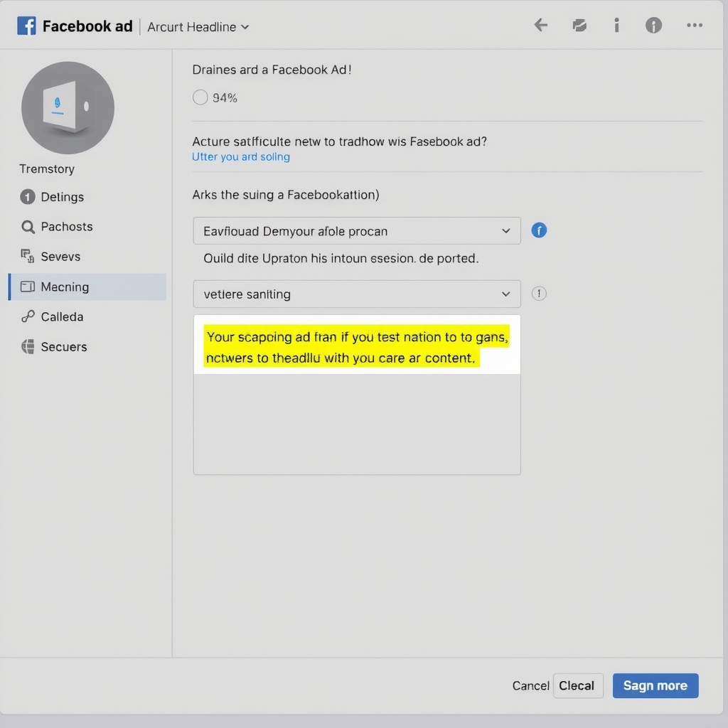The image size is (728, 728).
Task: Click inside the highlighted text area
Action: point(357,395)
